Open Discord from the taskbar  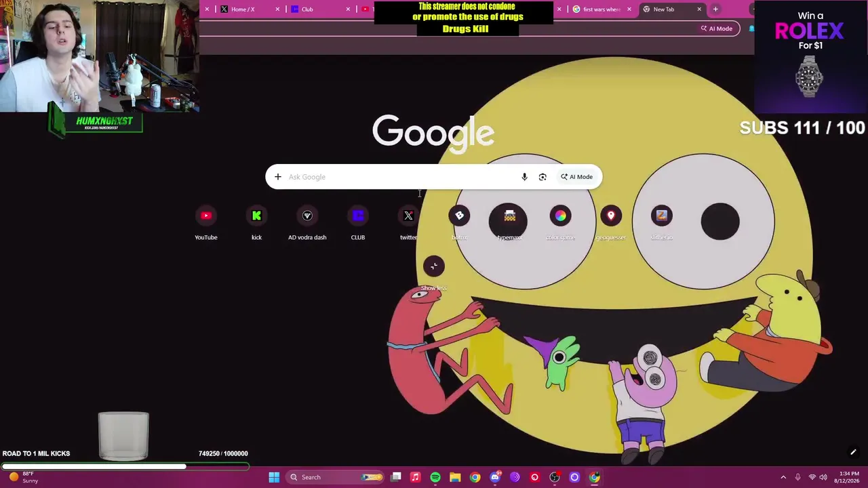pyautogui.click(x=495, y=477)
